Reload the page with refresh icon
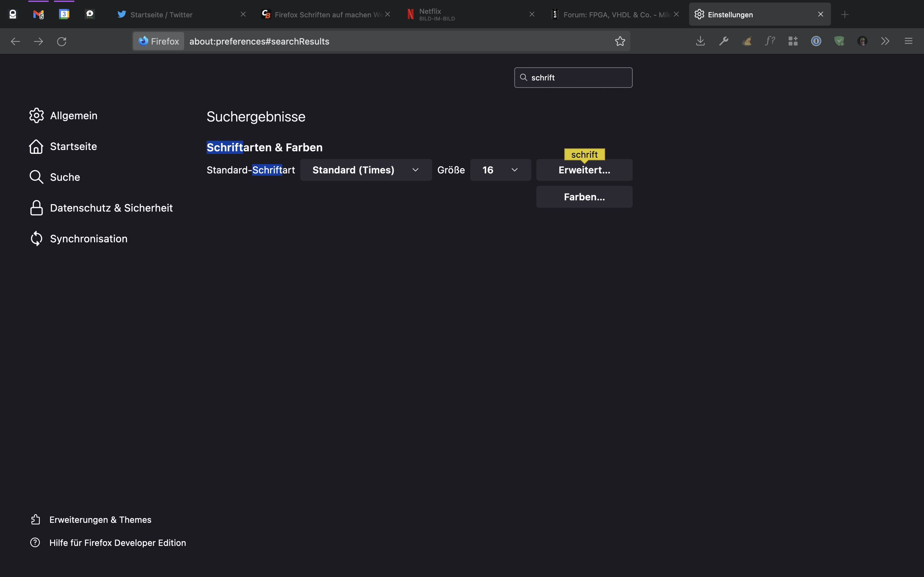 (x=62, y=41)
